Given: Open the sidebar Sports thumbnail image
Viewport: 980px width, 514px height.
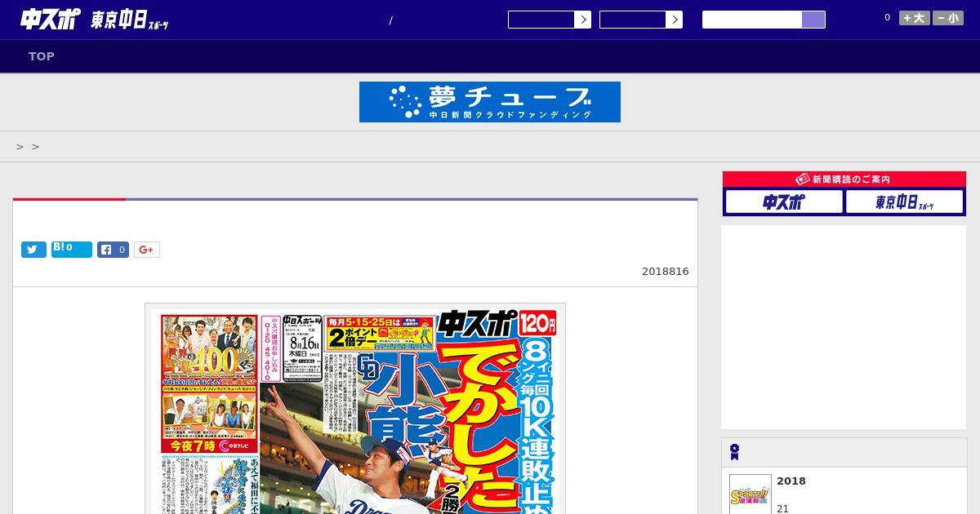Looking at the screenshot, I should point(751,494).
